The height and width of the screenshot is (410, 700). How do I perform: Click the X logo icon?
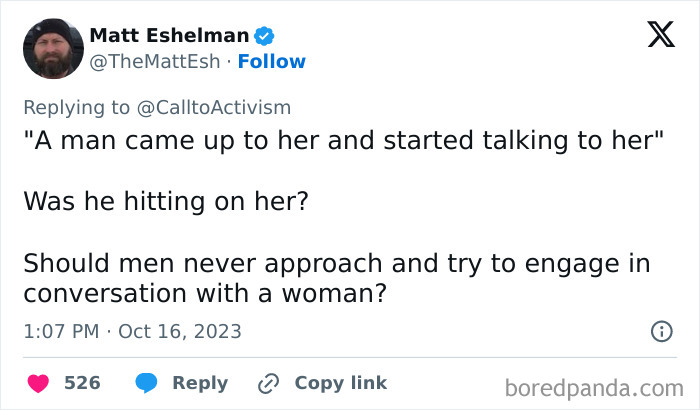coord(661,35)
